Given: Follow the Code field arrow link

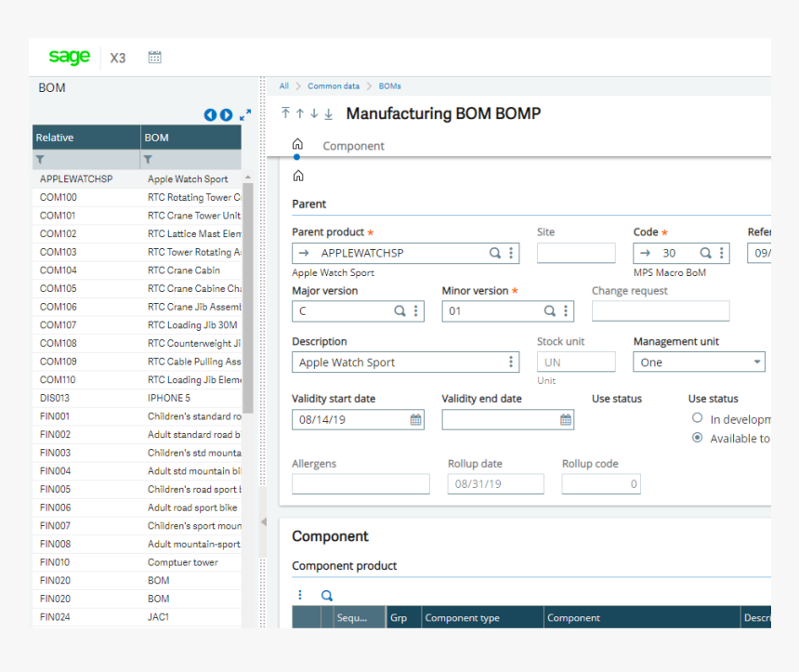Looking at the screenshot, I should click(645, 253).
